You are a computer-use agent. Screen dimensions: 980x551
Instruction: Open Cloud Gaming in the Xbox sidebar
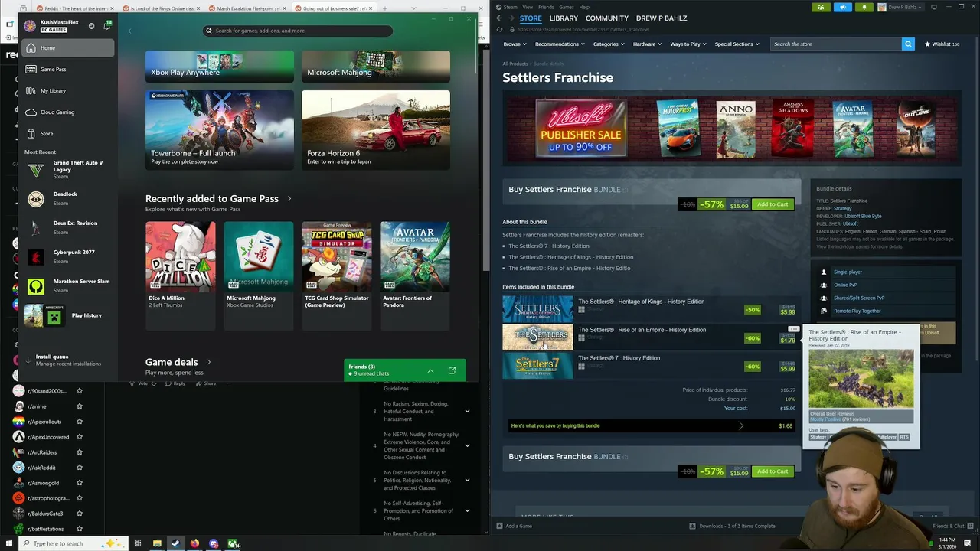[x=68, y=112]
